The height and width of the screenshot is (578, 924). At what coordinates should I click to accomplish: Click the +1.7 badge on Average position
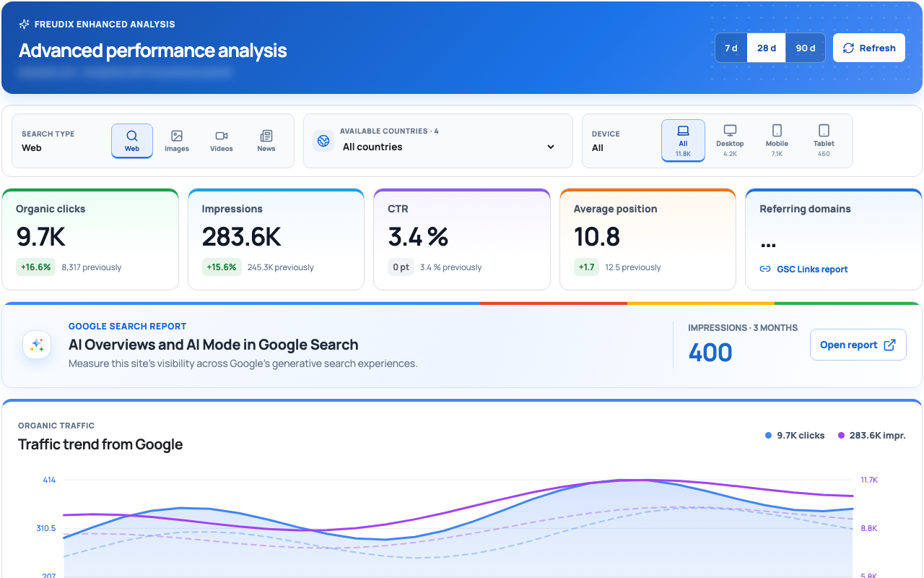tap(586, 267)
